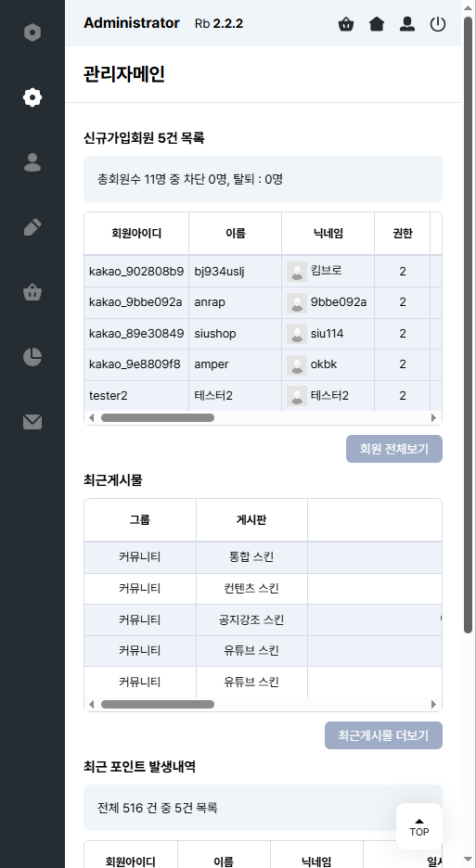Click the header shopping basket icon
Image resolution: width=476 pixels, height=868 pixels.
[346, 24]
